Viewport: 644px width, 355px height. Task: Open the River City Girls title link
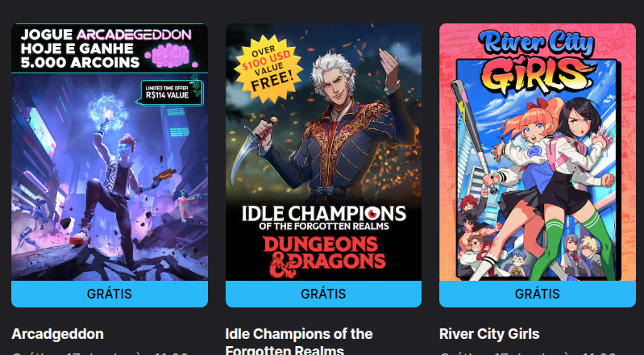489,333
